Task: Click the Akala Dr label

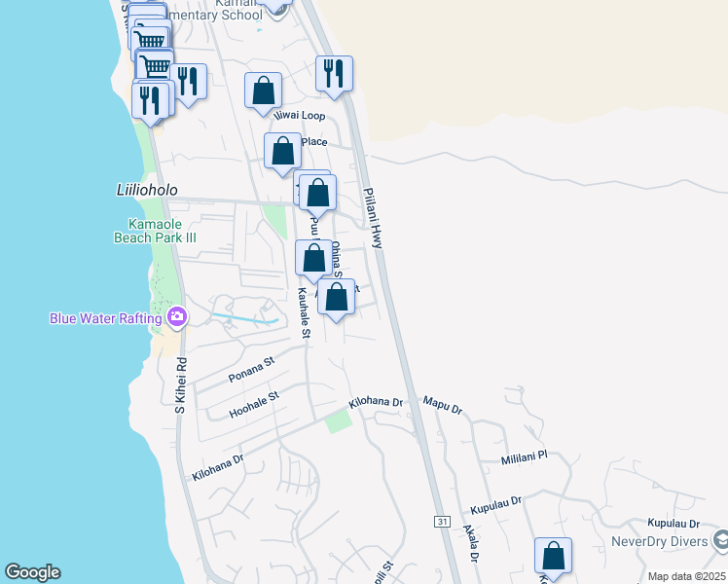Action: [x=470, y=544]
